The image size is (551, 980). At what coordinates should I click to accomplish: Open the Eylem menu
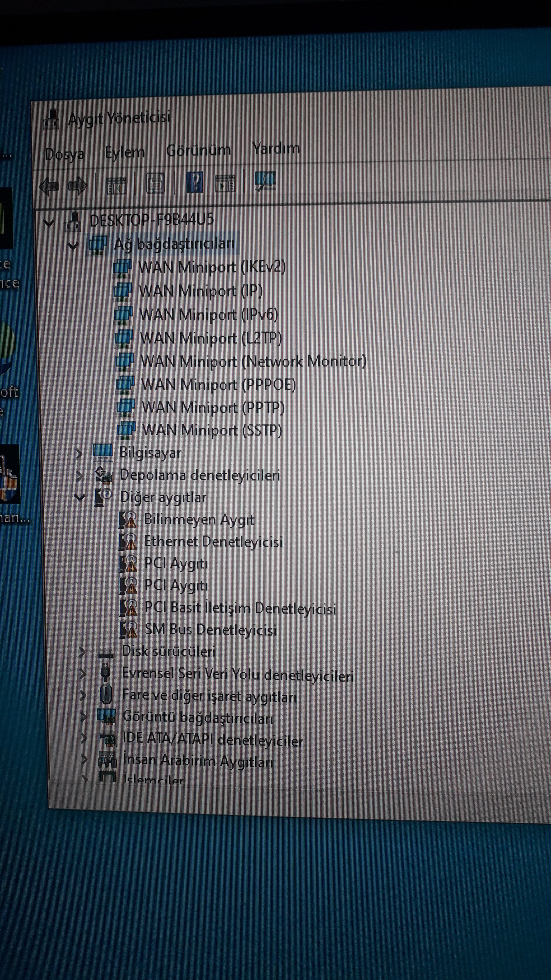coord(125,153)
